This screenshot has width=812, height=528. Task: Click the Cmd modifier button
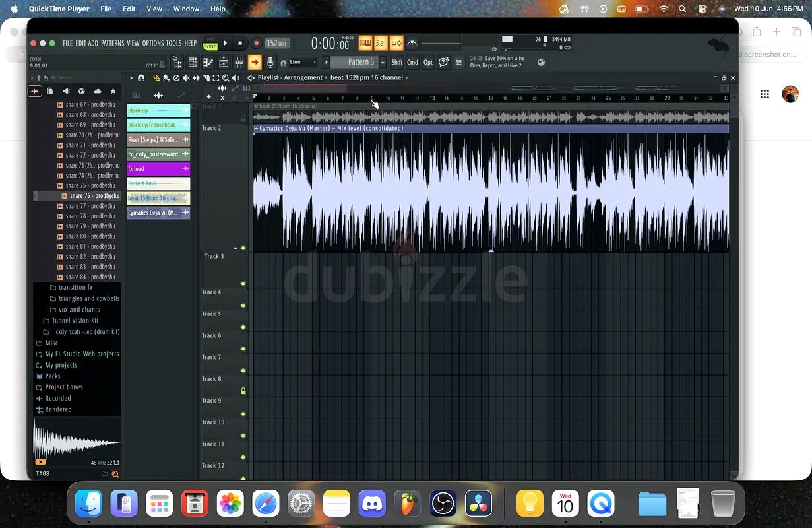point(412,63)
